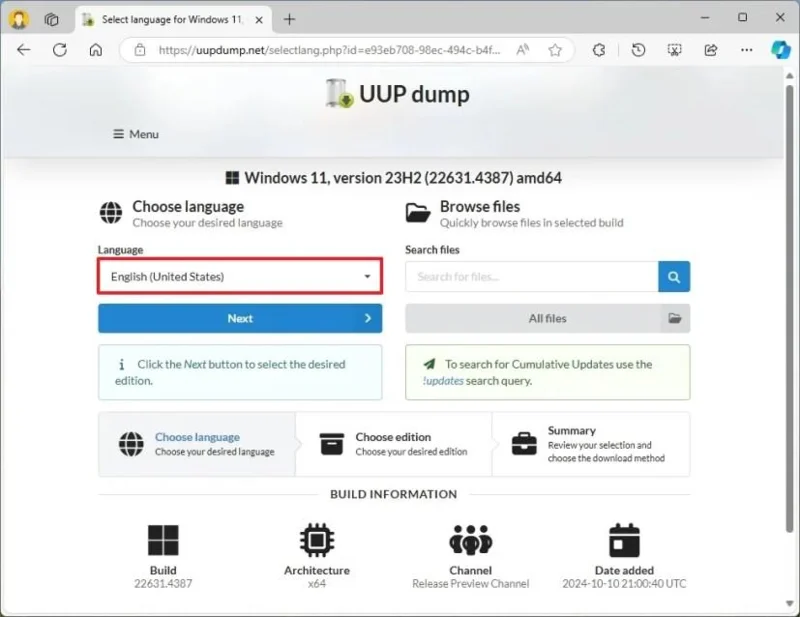Screen dimensions: 800x617
Task: Open the browser profile avatar
Action: tap(19, 19)
